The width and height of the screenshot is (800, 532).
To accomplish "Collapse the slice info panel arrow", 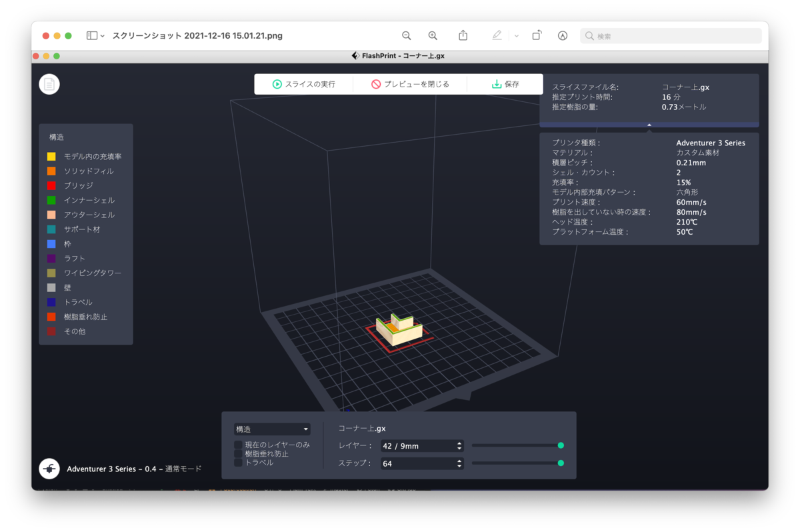I will click(x=649, y=125).
